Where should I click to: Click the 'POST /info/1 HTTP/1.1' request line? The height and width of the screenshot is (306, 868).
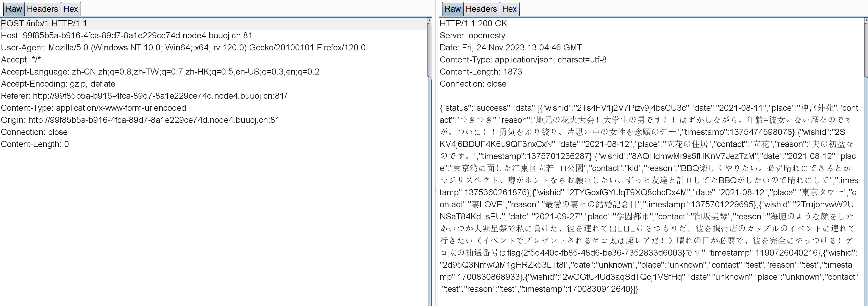pyautogui.click(x=44, y=24)
